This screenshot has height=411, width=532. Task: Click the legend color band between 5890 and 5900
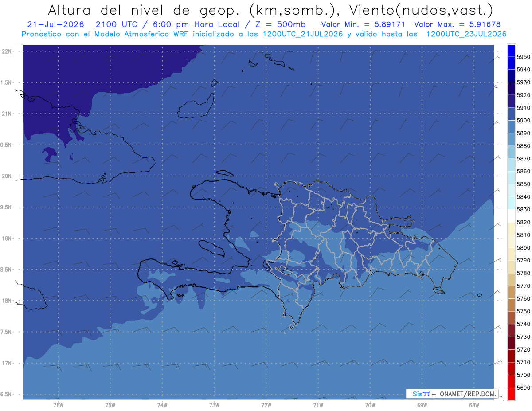[x=511, y=127]
